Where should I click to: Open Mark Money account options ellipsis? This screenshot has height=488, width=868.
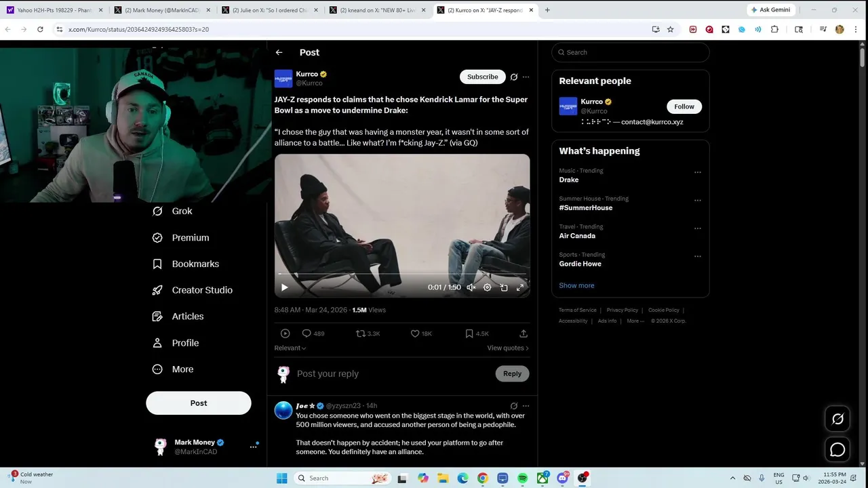[253, 447]
